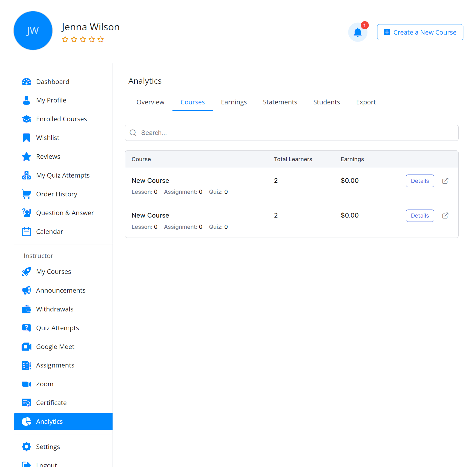Click the second New Course title
This screenshot has height=467, width=476.
(150, 215)
